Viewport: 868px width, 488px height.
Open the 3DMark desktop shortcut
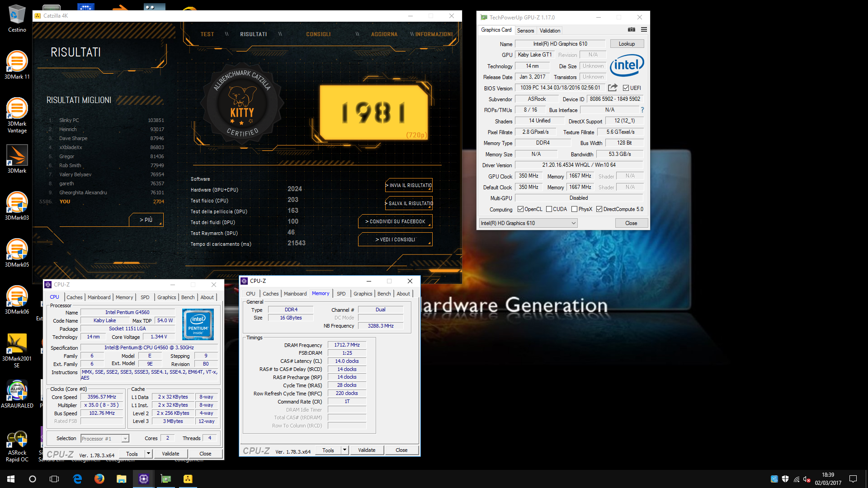point(17,159)
